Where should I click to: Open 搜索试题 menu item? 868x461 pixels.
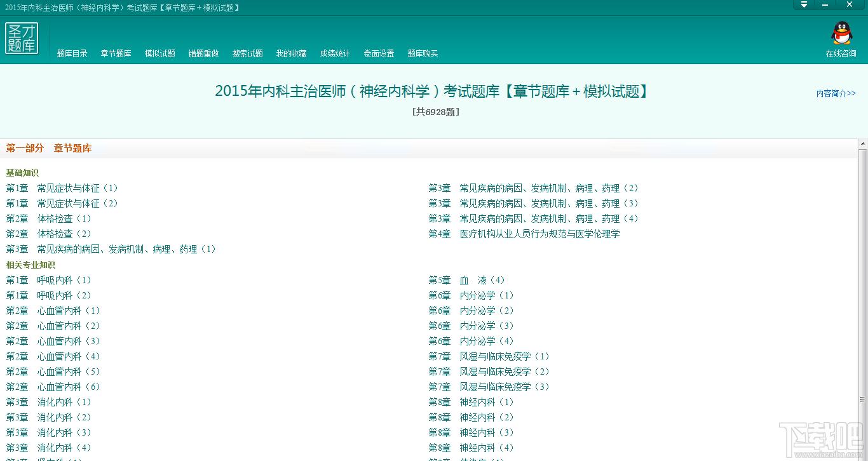point(248,53)
